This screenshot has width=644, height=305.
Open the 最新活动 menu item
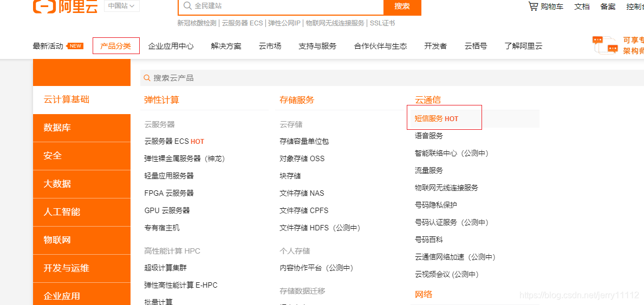48,46
